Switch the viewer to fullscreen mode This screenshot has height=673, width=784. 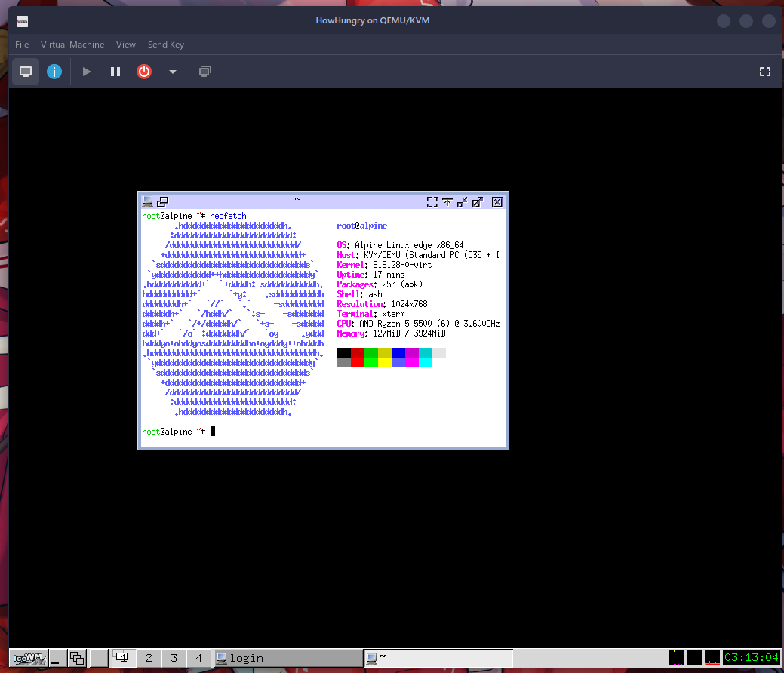(764, 72)
